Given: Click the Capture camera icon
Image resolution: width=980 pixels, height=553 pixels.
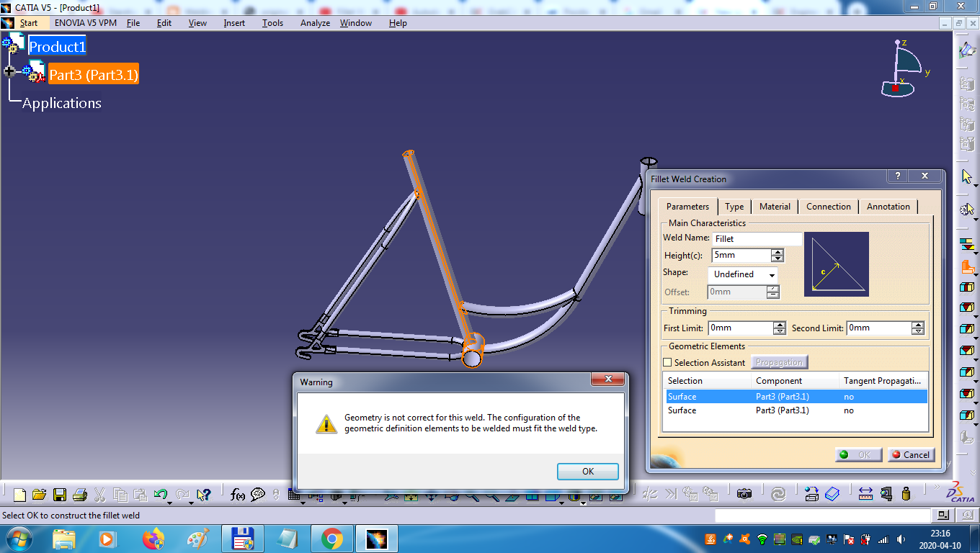Looking at the screenshot, I should point(744,494).
